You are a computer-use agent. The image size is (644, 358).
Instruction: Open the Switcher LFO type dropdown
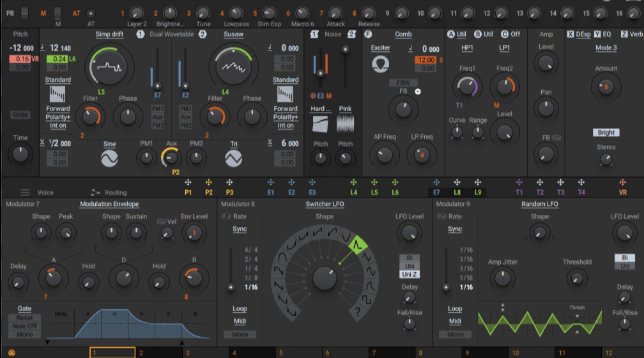coord(325,204)
